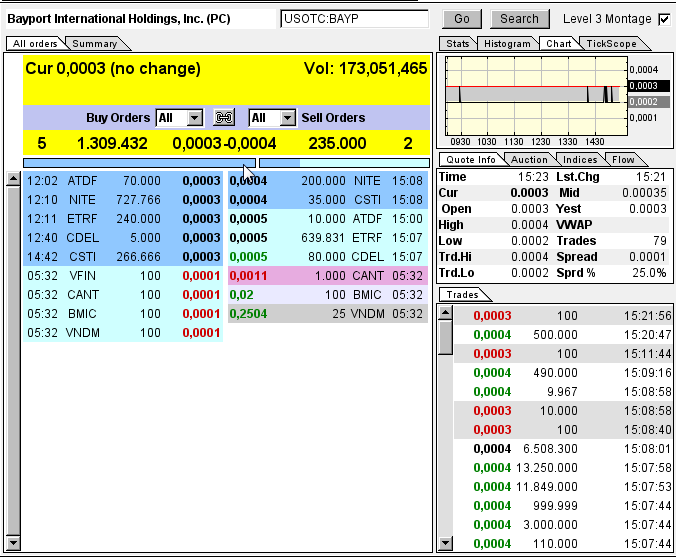Click the Trades count value 79

coord(660,241)
